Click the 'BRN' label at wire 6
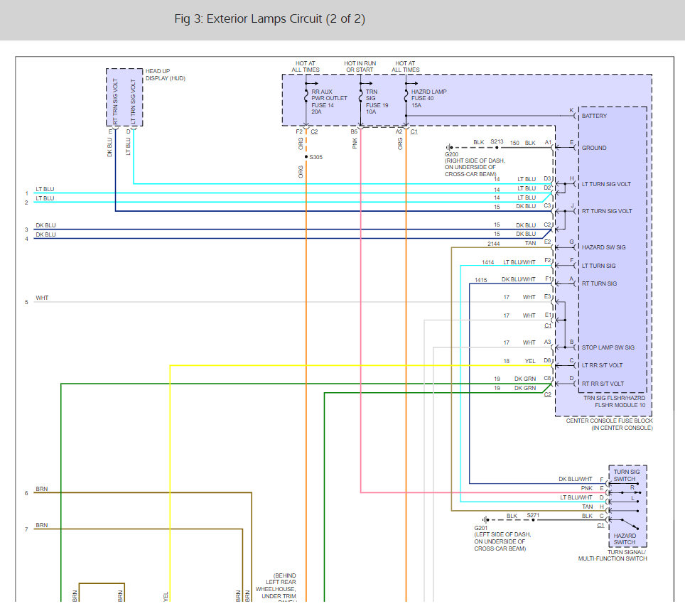 coord(41,490)
